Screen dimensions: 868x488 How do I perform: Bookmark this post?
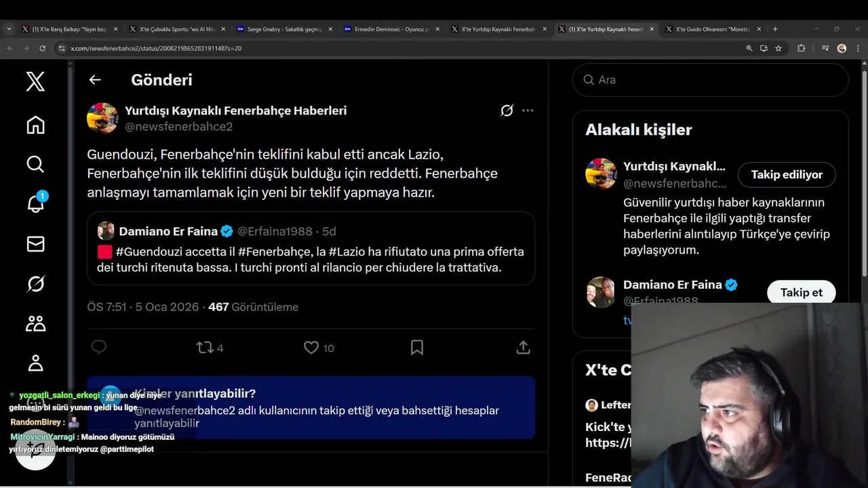point(417,348)
